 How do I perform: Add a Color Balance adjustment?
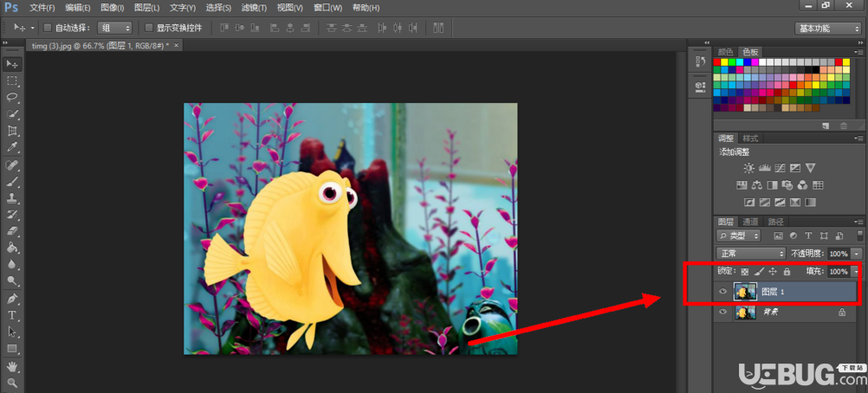click(x=757, y=185)
